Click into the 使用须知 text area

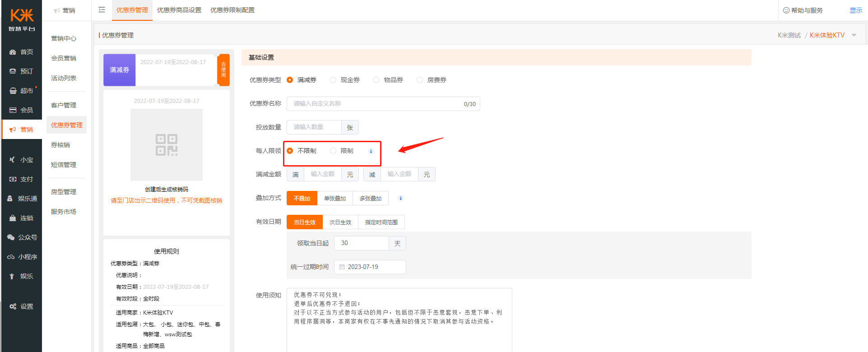coord(399,320)
